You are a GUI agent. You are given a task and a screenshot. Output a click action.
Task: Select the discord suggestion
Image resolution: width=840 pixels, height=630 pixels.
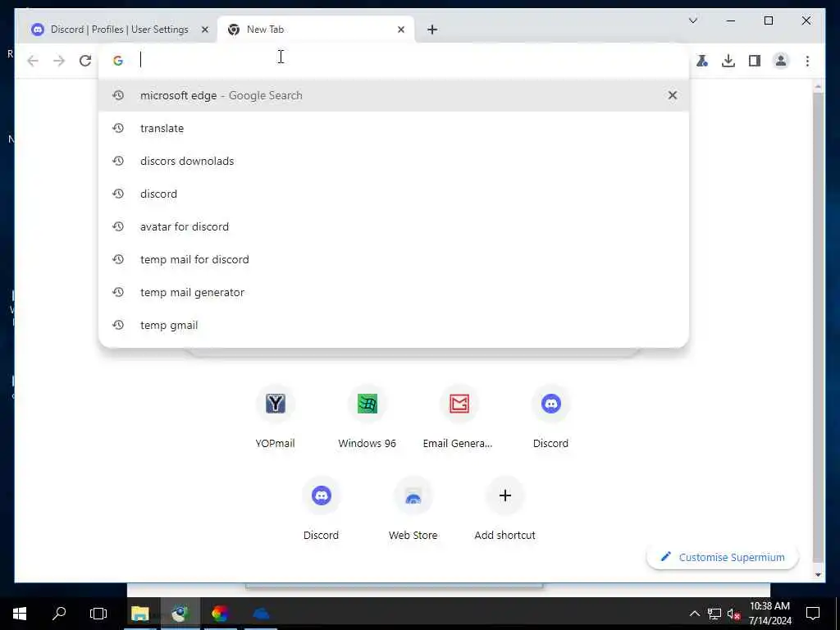pyautogui.click(x=394, y=194)
